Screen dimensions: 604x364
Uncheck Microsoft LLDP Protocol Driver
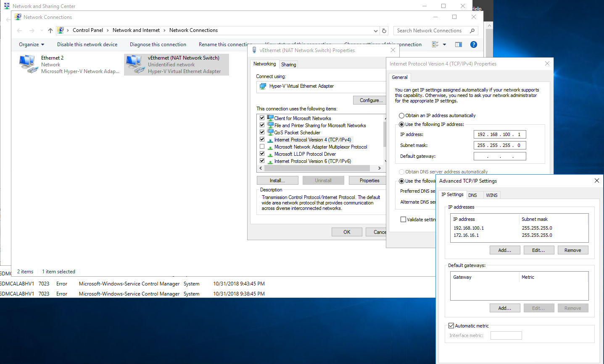262,154
